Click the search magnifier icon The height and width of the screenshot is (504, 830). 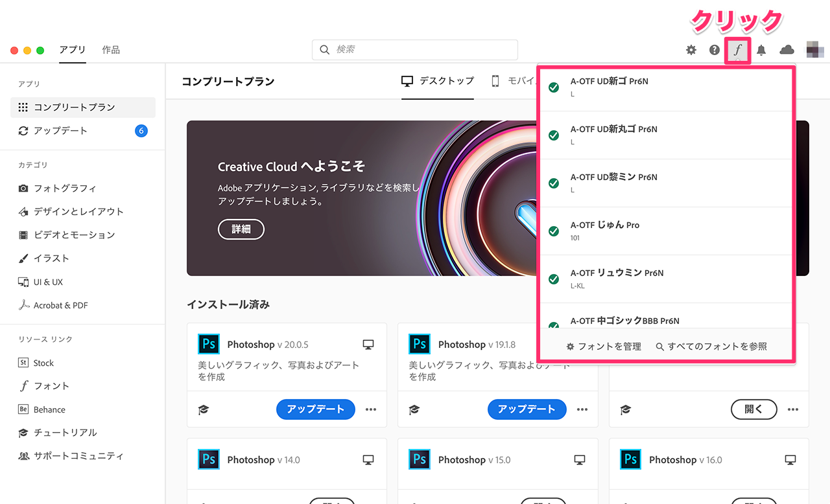tap(324, 50)
